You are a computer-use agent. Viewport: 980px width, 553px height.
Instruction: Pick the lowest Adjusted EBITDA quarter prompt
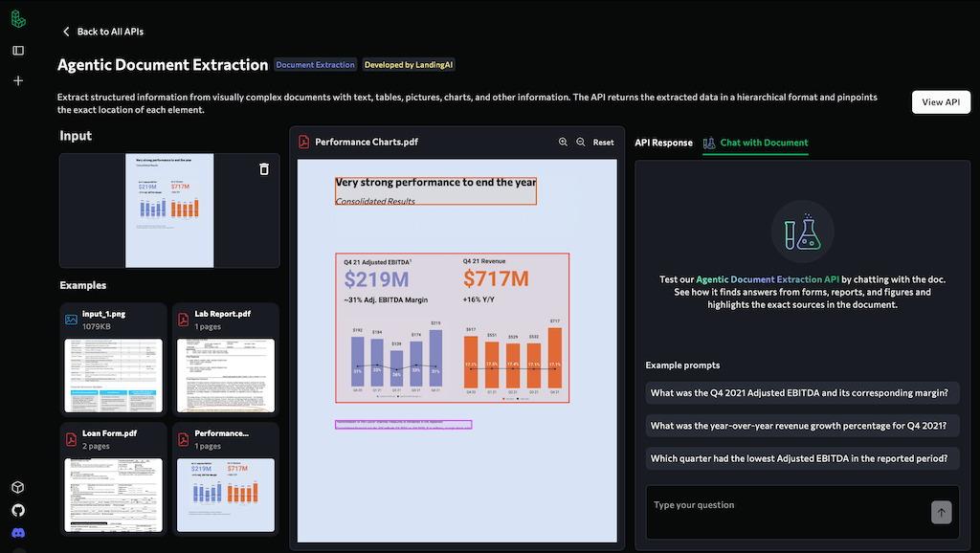pos(802,458)
